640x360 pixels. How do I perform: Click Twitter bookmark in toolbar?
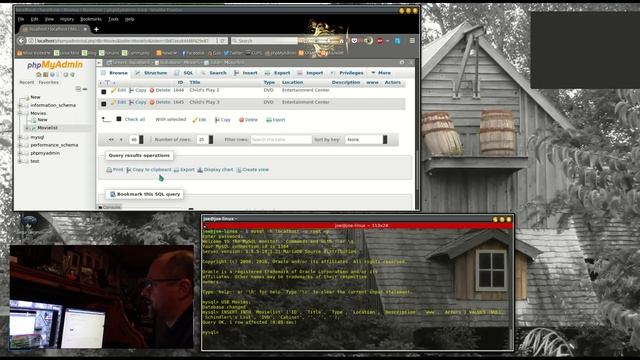pyautogui.click(x=233, y=53)
